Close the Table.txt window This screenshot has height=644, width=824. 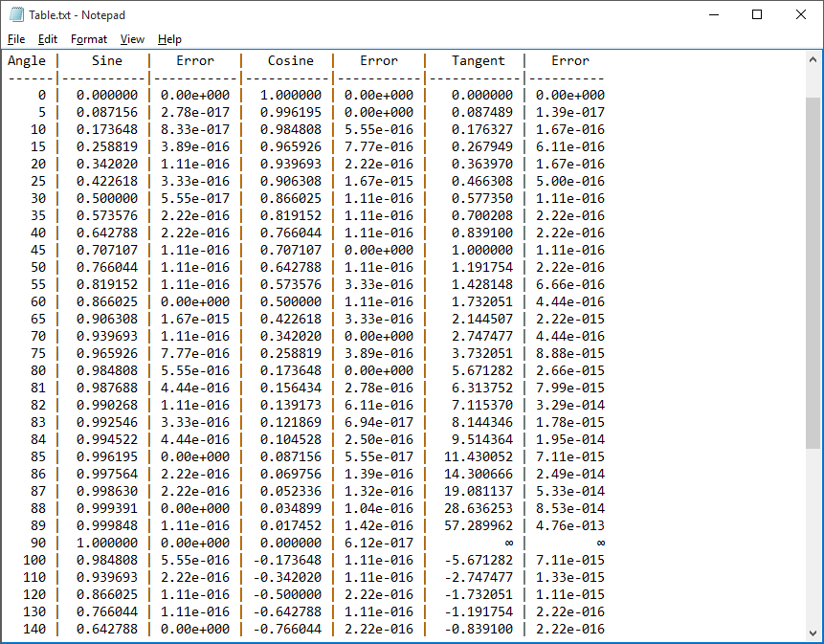click(801, 15)
